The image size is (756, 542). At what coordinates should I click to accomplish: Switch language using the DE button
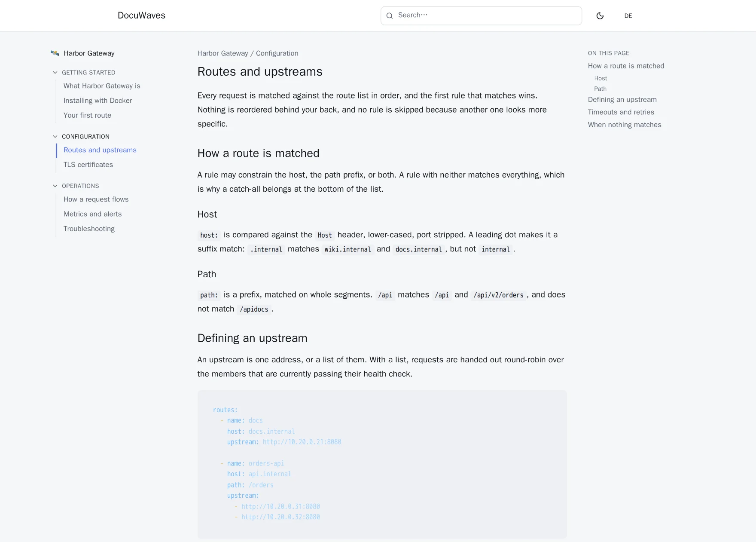pos(628,16)
